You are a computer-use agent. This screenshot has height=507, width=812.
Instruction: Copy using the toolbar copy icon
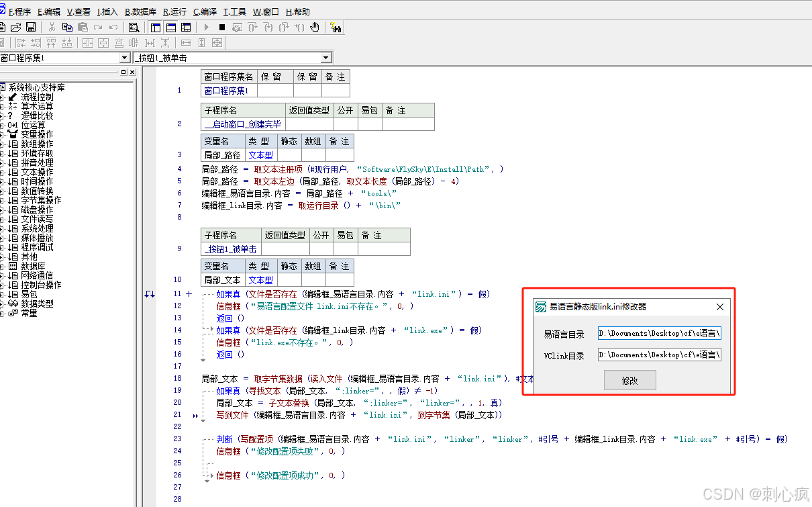(67, 27)
